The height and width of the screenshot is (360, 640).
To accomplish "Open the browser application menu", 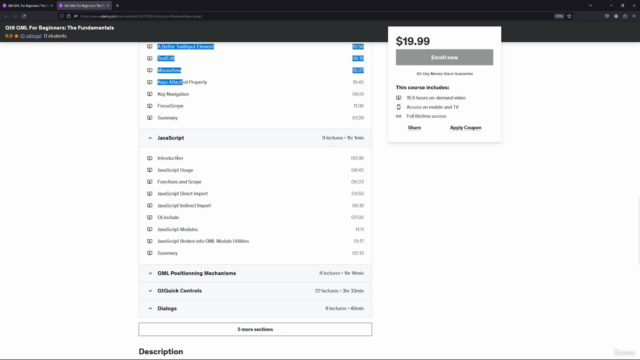I will tap(634, 16).
